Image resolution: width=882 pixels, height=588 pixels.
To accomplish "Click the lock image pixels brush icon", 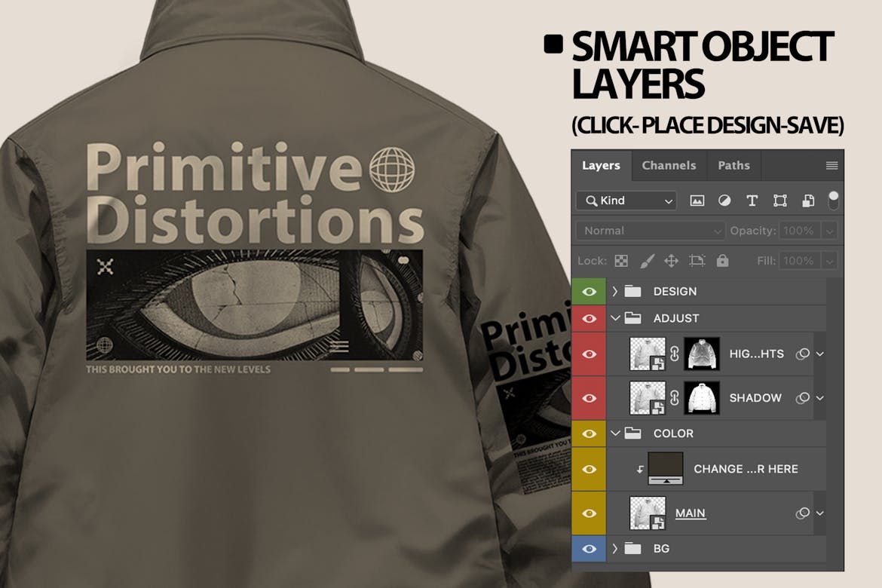I will tap(646, 260).
